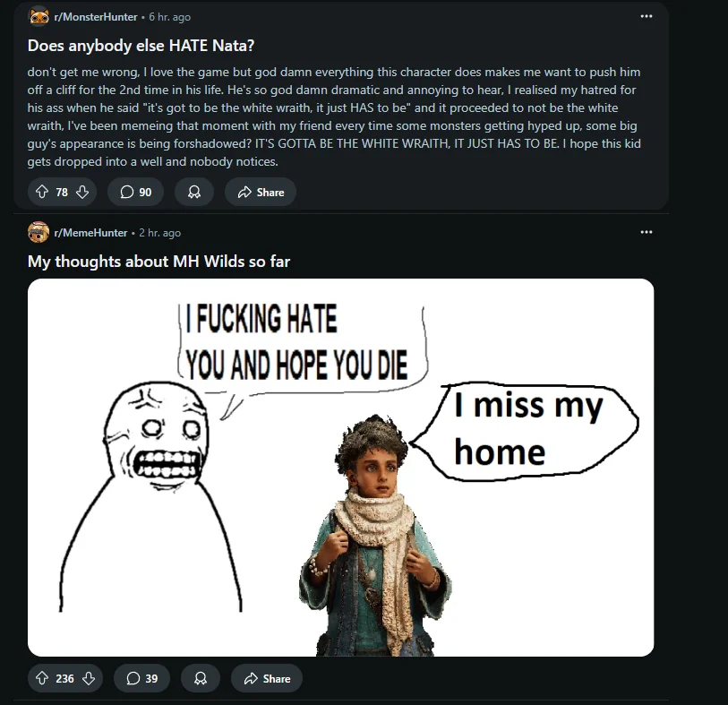
Task: Open the options menu for the r/MemeHunter post
Action: [x=647, y=232]
